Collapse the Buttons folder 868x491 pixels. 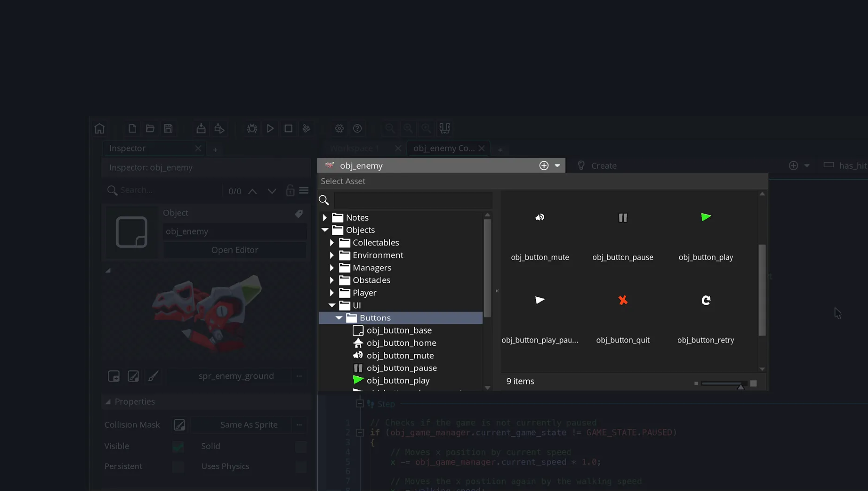(x=339, y=318)
